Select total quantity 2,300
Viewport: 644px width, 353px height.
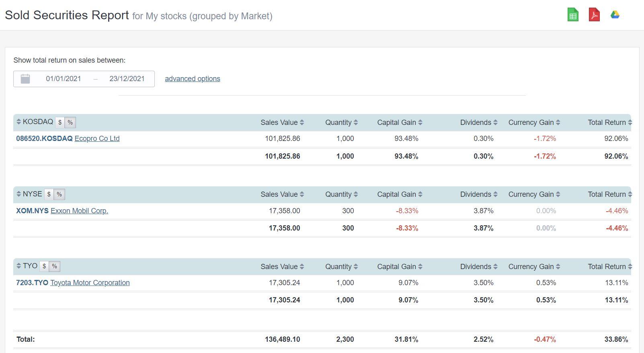tap(345, 339)
